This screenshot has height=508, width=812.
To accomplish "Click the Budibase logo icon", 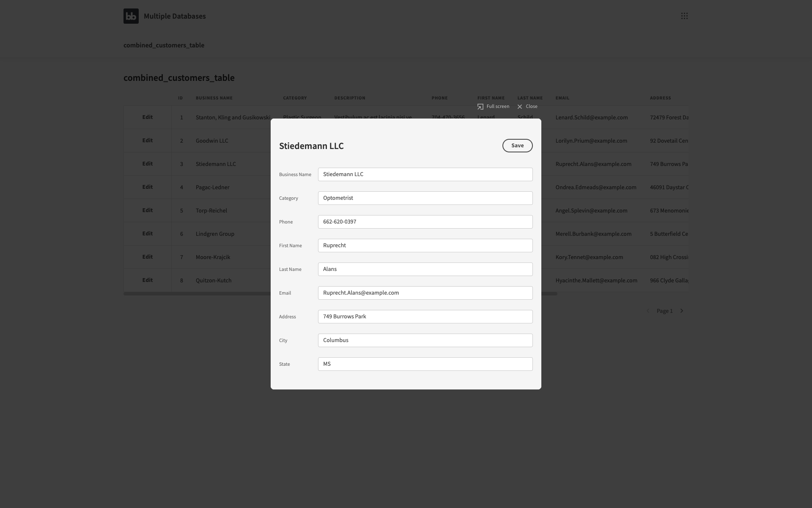I will pyautogui.click(x=131, y=16).
